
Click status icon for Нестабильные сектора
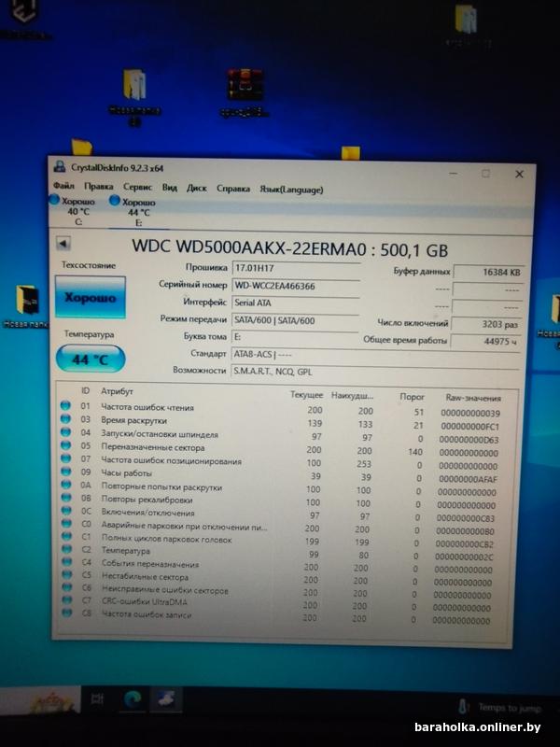pyautogui.click(x=66, y=575)
